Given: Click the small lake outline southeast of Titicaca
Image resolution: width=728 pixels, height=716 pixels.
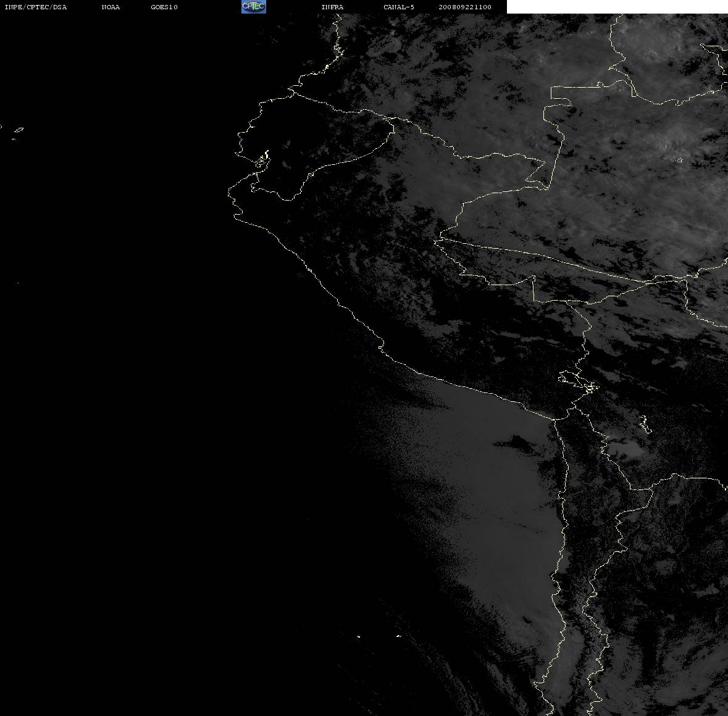Looking at the screenshot, I should click(x=645, y=425).
